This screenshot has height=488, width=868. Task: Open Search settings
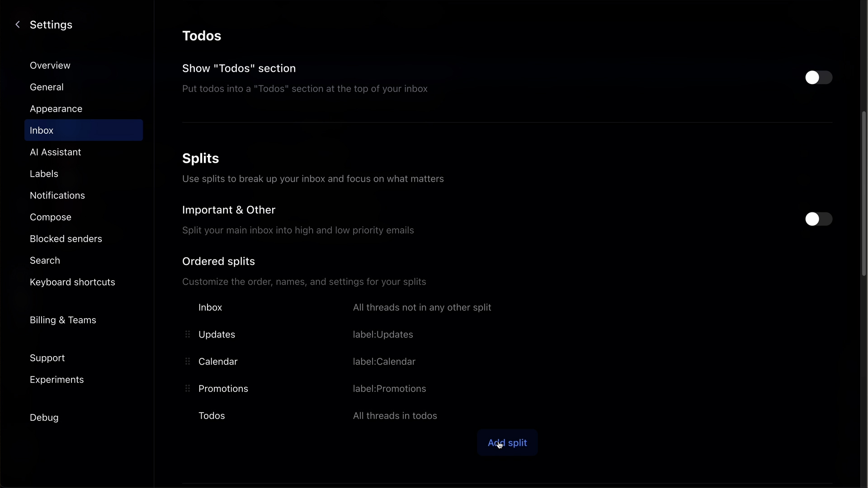tap(45, 260)
